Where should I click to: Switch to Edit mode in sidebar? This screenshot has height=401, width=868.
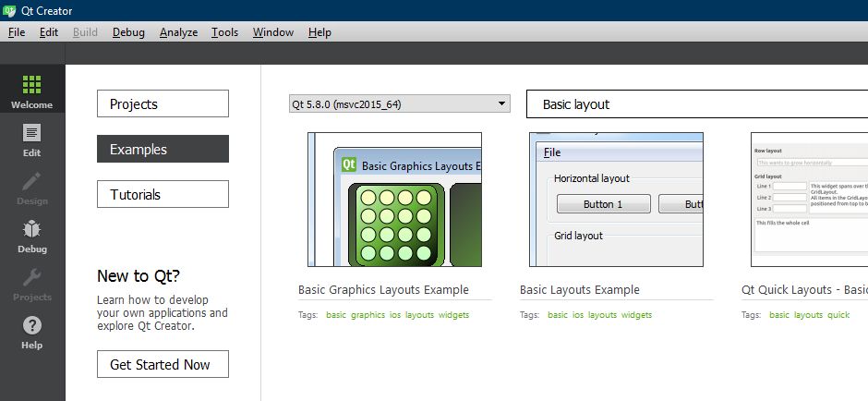pos(31,135)
